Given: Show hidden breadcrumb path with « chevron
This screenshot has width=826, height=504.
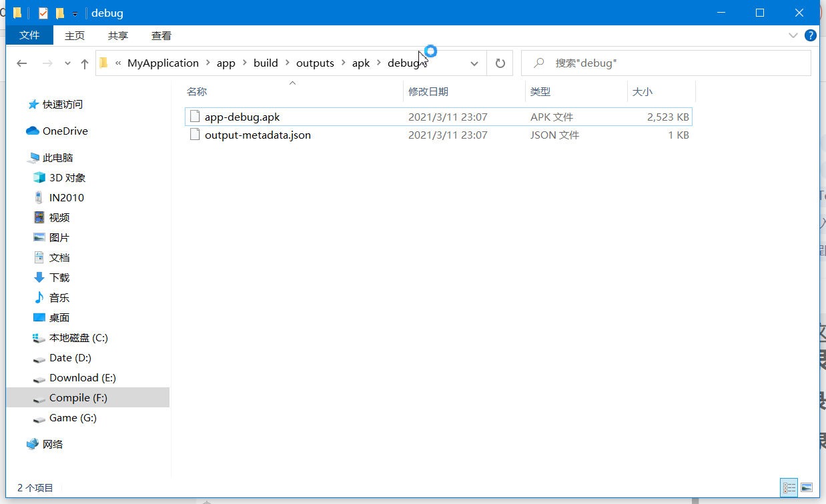Looking at the screenshot, I should 118,63.
